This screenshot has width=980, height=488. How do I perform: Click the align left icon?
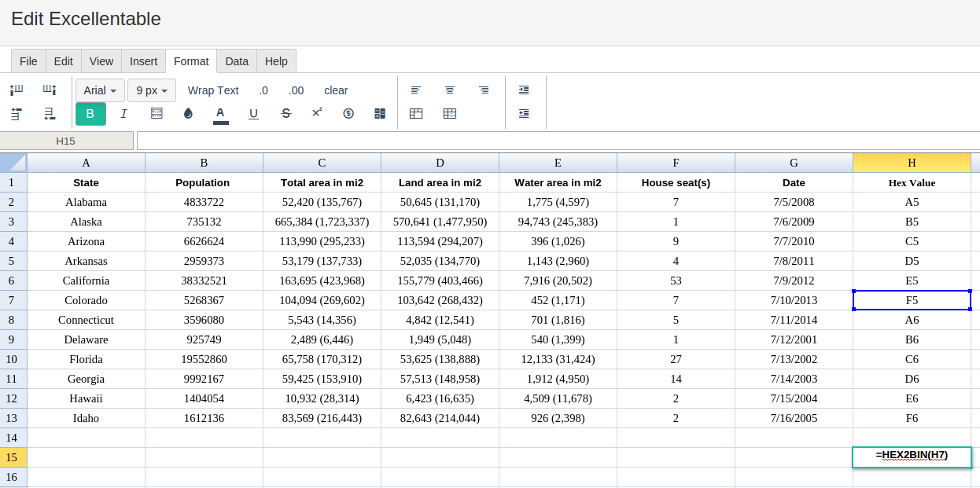[x=416, y=90]
